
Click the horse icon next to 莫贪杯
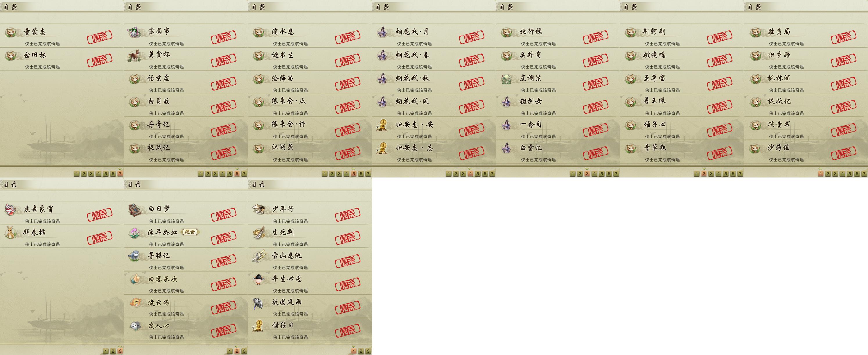pyautogui.click(x=134, y=55)
